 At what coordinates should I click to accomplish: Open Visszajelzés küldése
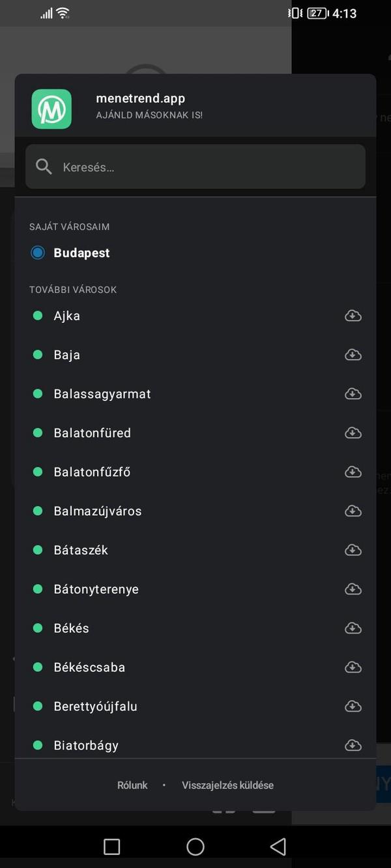pos(227,785)
